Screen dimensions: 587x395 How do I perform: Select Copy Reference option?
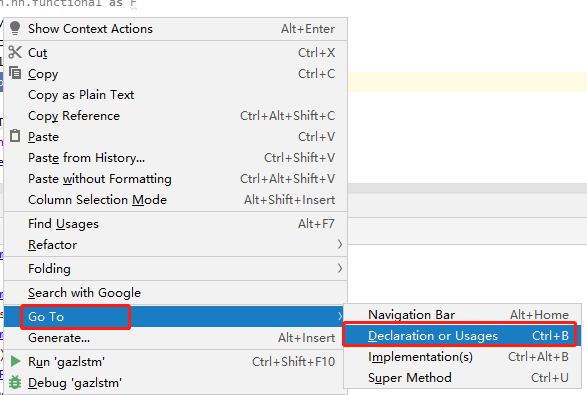(176, 116)
